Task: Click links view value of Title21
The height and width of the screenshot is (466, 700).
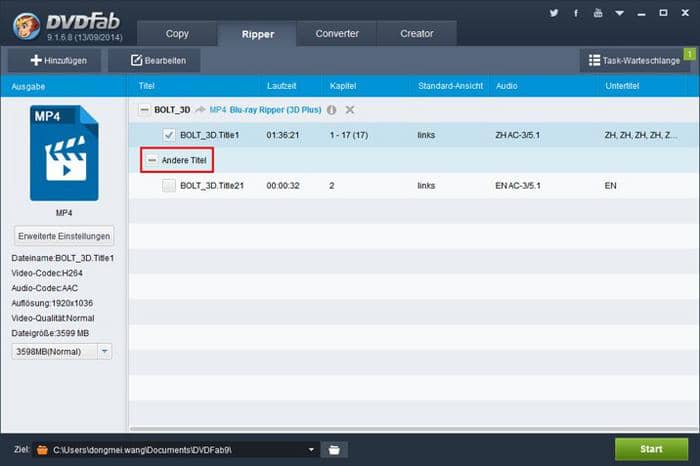Action: point(426,186)
